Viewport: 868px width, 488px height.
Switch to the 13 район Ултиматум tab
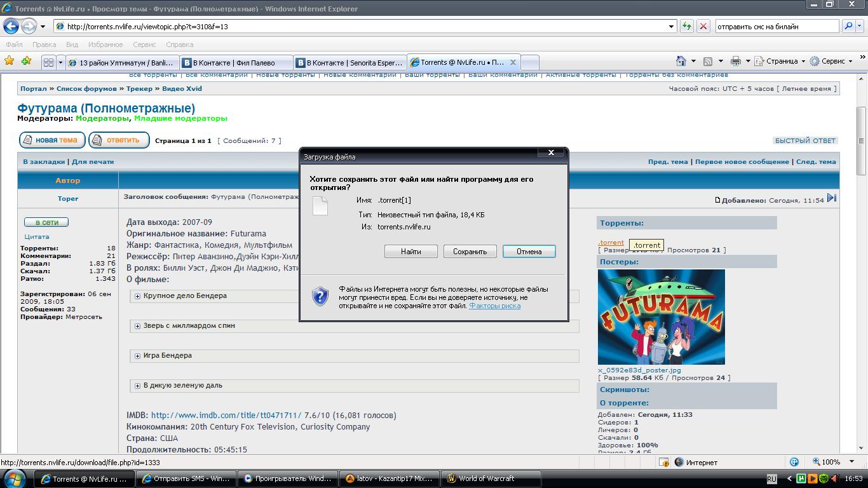(122, 62)
